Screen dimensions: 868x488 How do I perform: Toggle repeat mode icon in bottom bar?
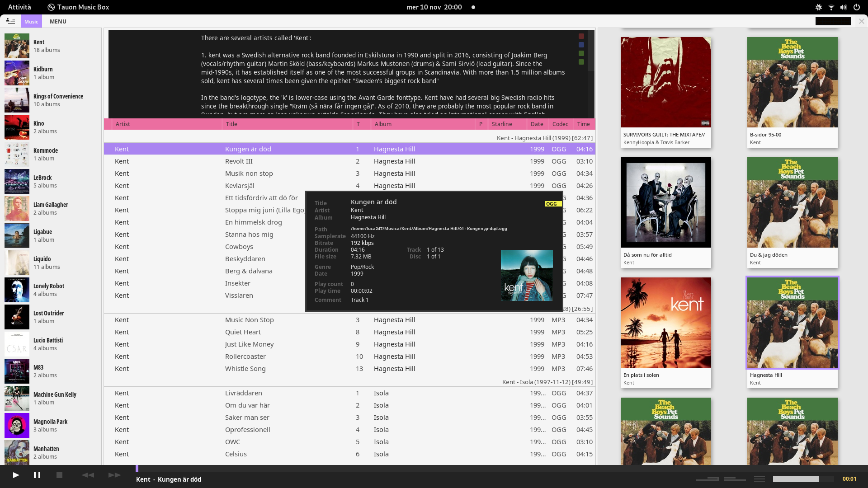(x=708, y=479)
